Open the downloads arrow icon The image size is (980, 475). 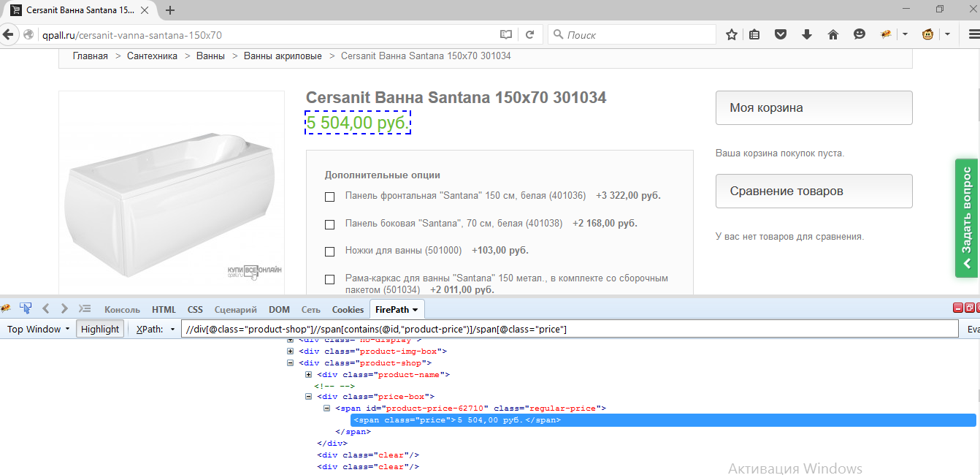pyautogui.click(x=807, y=34)
